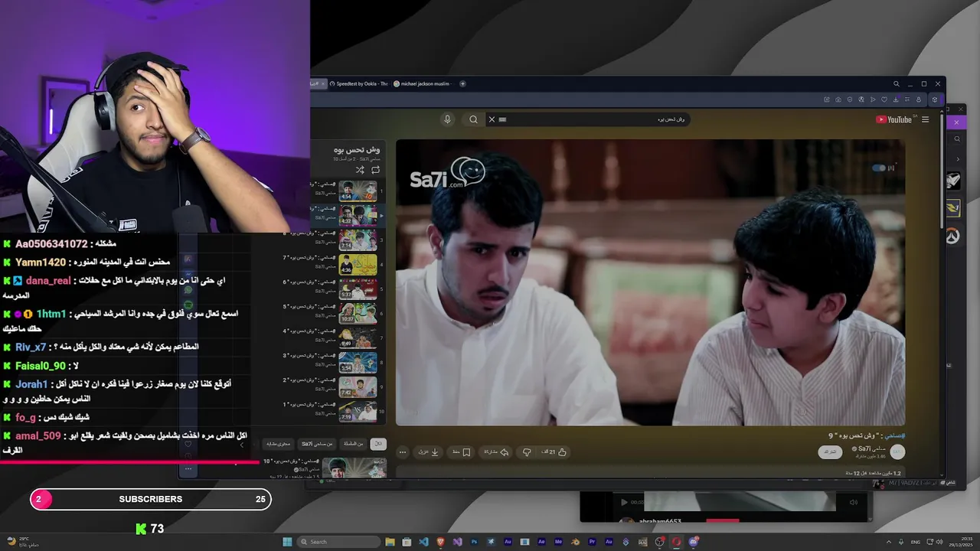Click the browser heart bookmark icon
This screenshot has height=551, width=980.
(884, 99)
